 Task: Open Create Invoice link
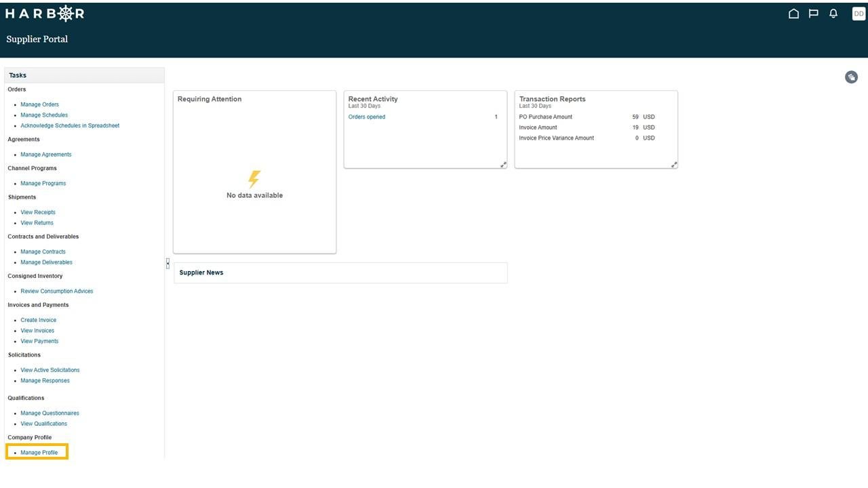pos(39,320)
